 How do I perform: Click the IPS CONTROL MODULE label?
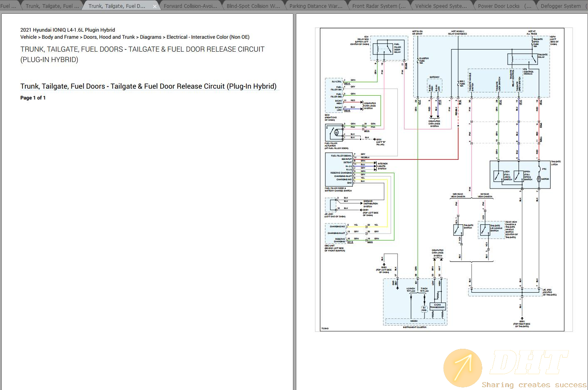click(528, 72)
